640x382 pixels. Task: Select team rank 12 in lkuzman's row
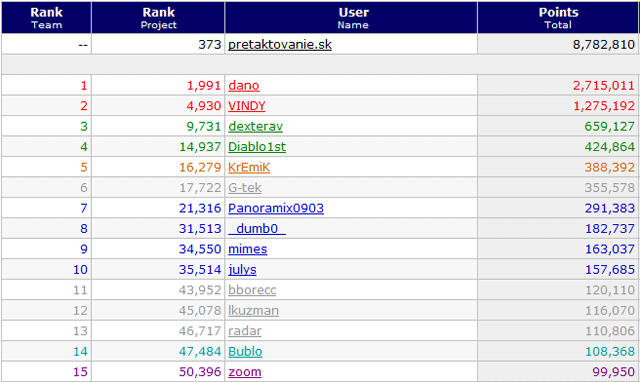click(80, 311)
